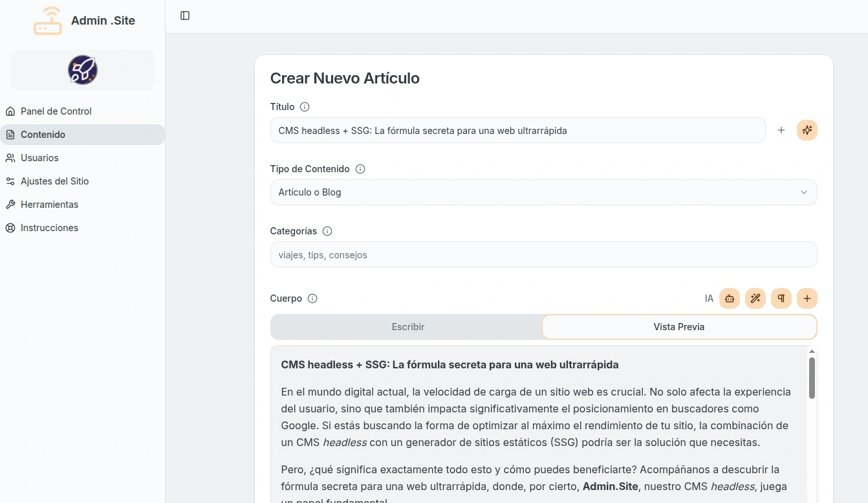Collapse the sidebar with the panel toggle

[186, 16]
